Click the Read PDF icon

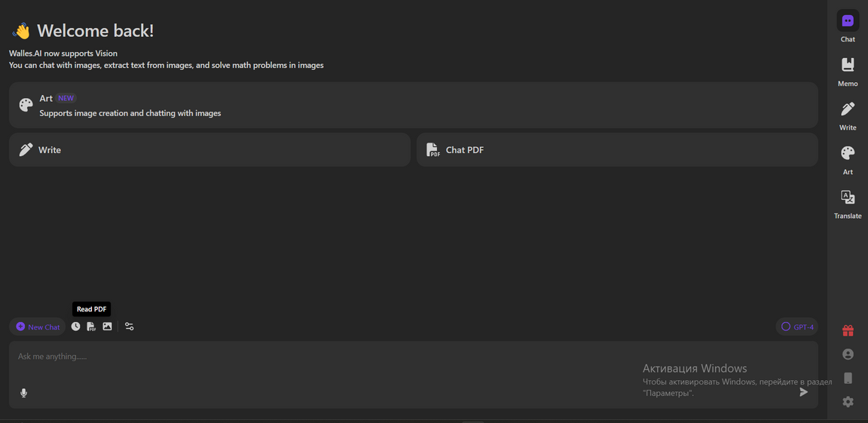coord(91,326)
